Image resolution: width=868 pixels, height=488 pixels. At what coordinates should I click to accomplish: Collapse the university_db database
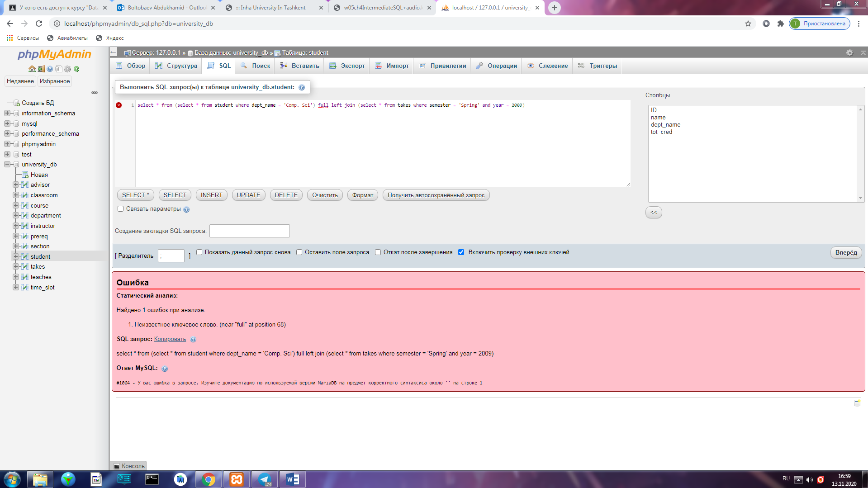coord(7,164)
